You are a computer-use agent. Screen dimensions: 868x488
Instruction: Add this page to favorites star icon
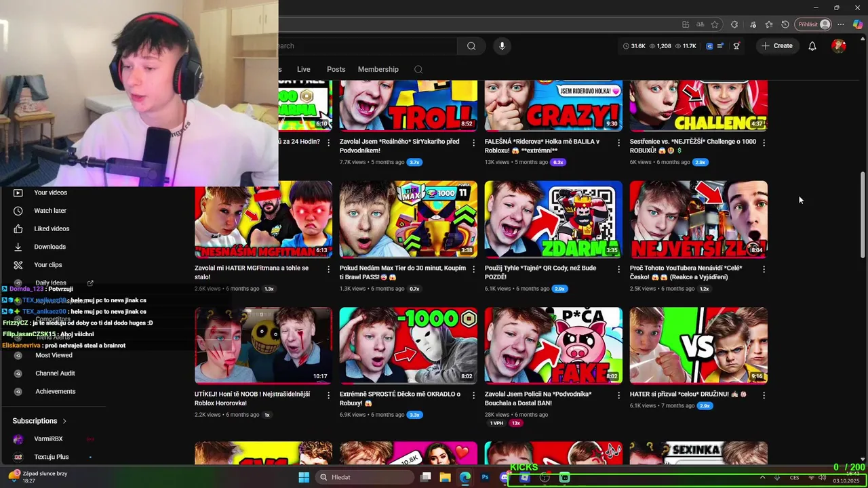coord(715,24)
